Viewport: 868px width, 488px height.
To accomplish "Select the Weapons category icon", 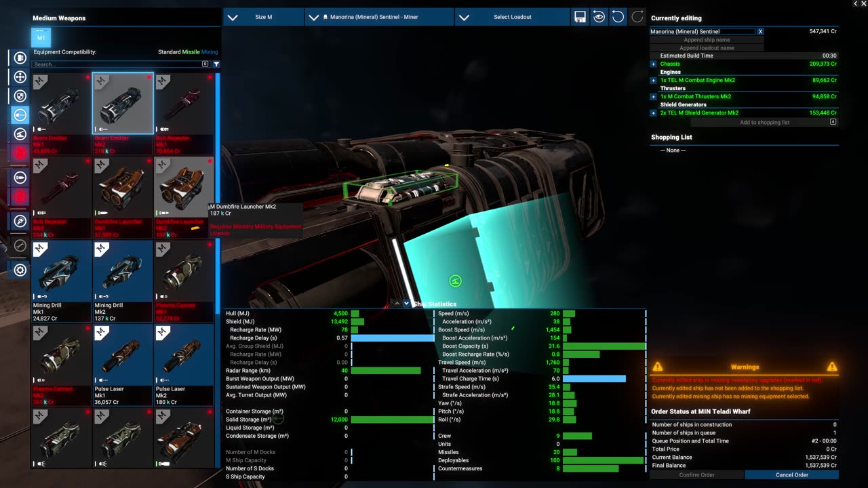I will [20, 115].
